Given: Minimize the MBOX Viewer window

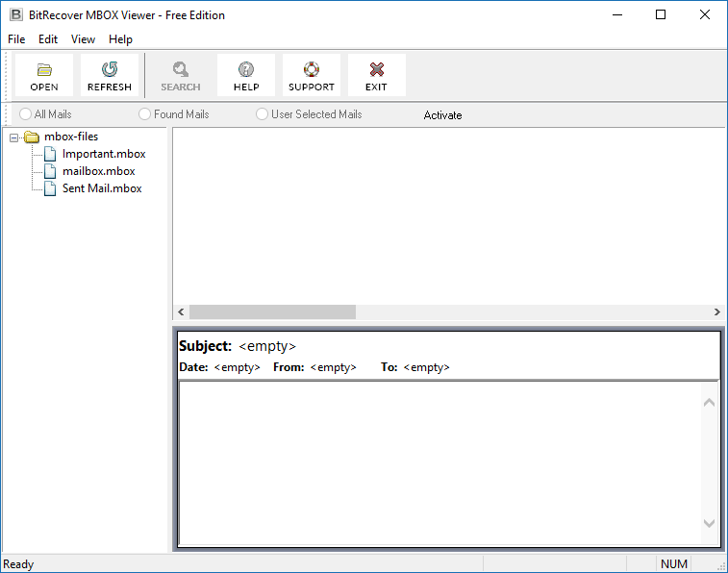Looking at the screenshot, I should 617,14.
